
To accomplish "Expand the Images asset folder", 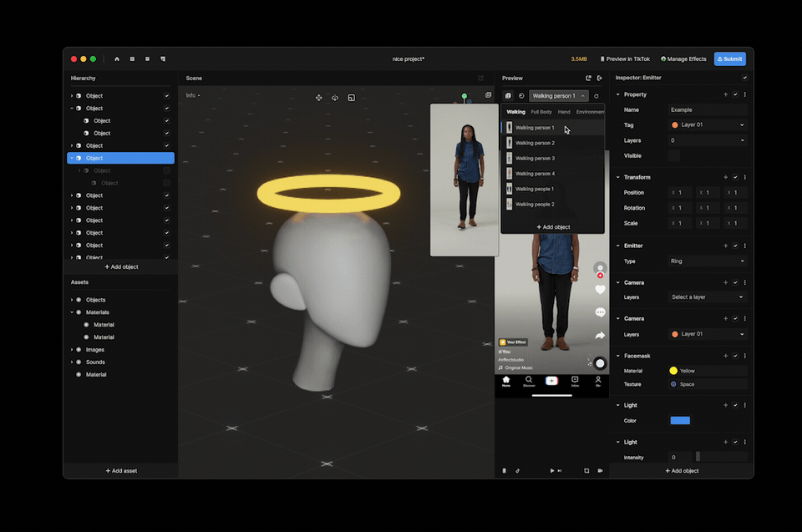I will (72, 350).
